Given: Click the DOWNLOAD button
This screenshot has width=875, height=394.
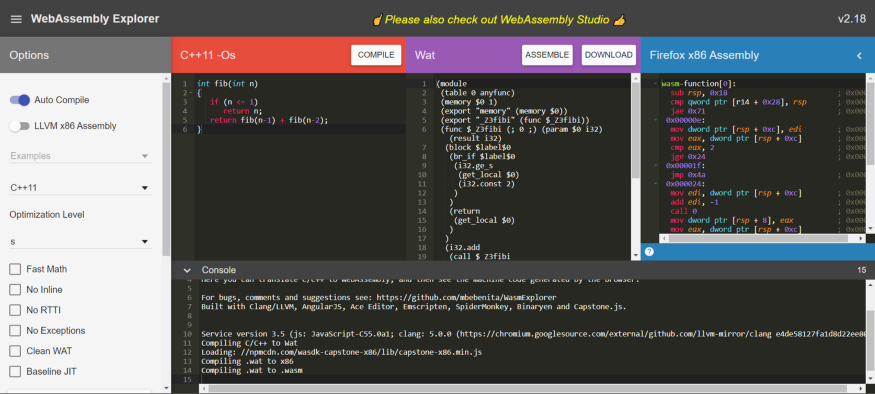Looking at the screenshot, I should tap(609, 55).
